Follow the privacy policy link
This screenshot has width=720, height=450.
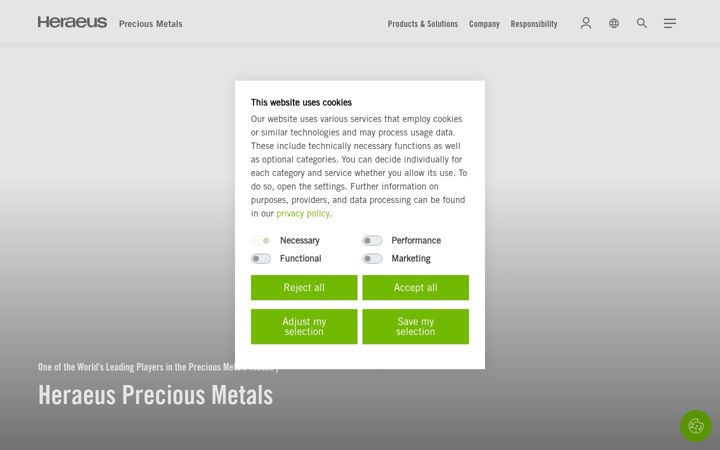303,214
